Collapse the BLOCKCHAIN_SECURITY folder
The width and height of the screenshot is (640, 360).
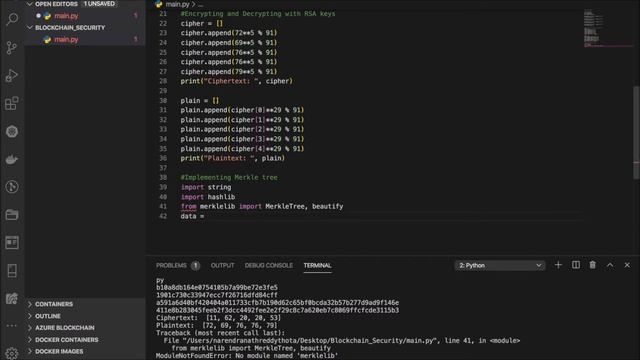tap(30, 27)
